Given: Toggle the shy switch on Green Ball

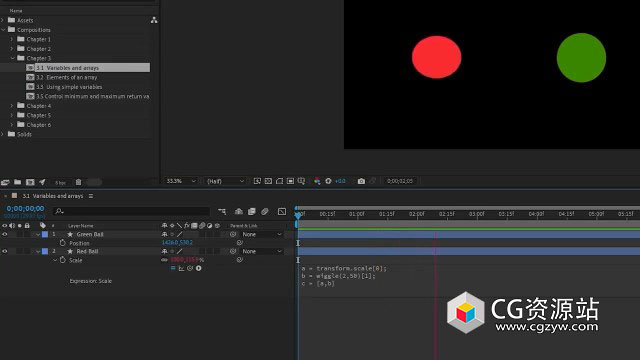Looking at the screenshot, I should [x=164, y=234].
